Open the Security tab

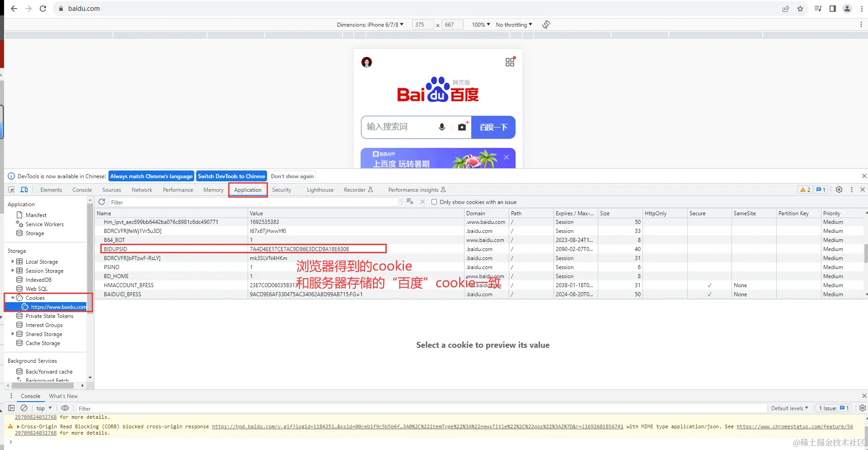pyautogui.click(x=282, y=189)
